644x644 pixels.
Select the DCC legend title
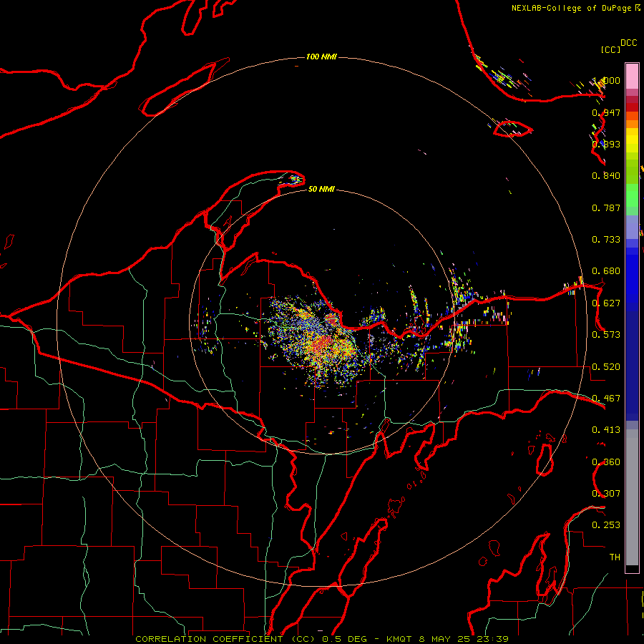pyautogui.click(x=628, y=43)
